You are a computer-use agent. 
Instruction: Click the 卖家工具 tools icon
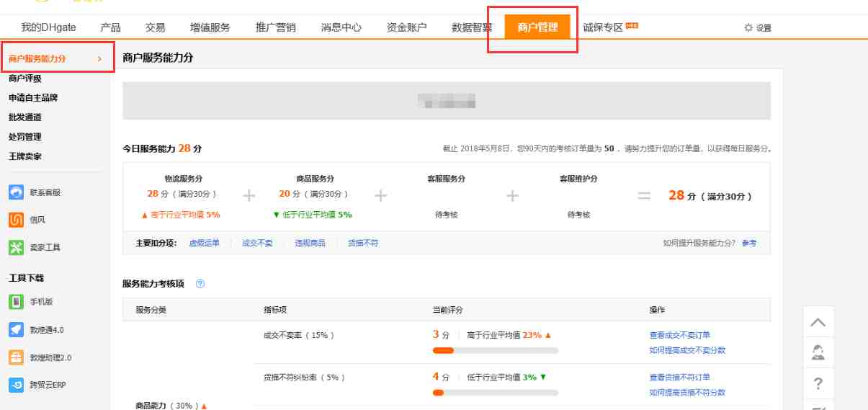click(x=17, y=247)
